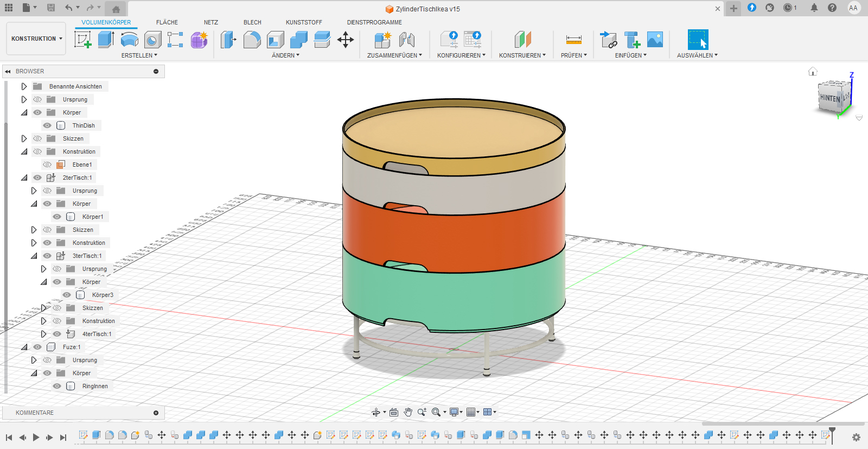The width and height of the screenshot is (868, 449).
Task: Expand the 4terTisch:1 component
Action: pos(43,334)
